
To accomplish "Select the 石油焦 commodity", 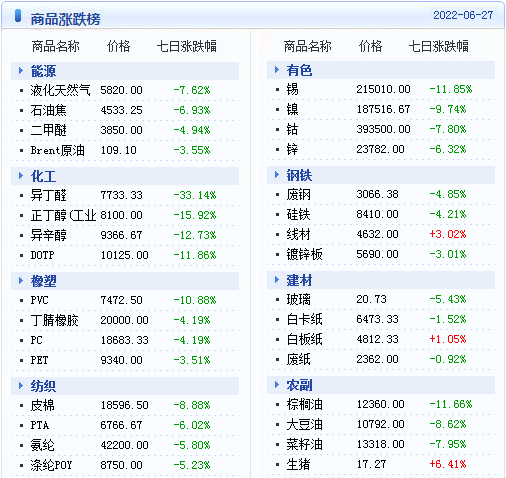I will (x=48, y=110).
